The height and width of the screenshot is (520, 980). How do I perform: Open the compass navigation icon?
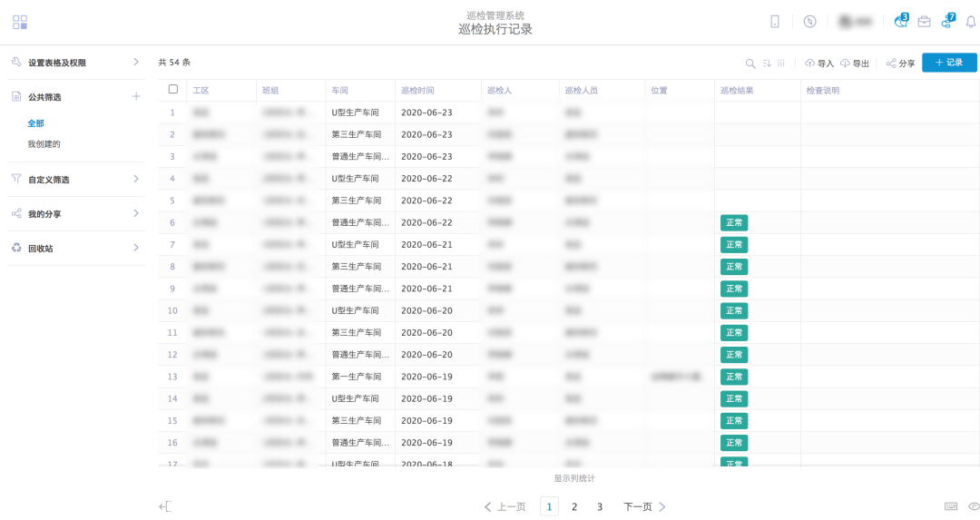point(809,22)
